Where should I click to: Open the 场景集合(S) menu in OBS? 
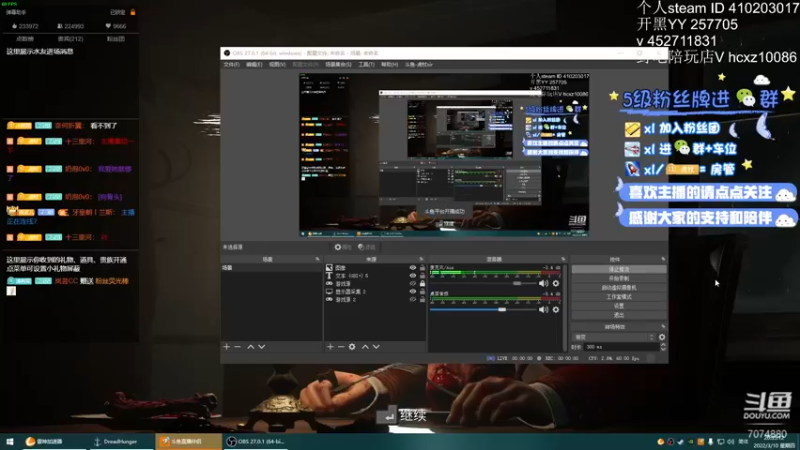click(338, 65)
